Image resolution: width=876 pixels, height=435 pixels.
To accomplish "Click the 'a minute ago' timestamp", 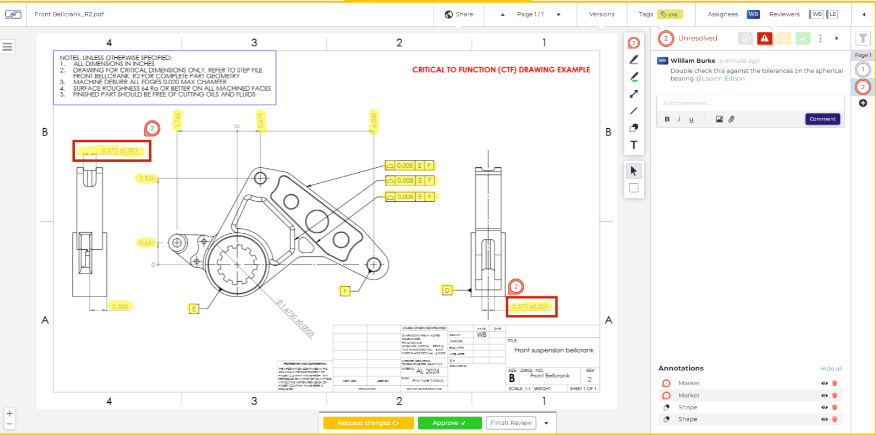I will point(739,60).
